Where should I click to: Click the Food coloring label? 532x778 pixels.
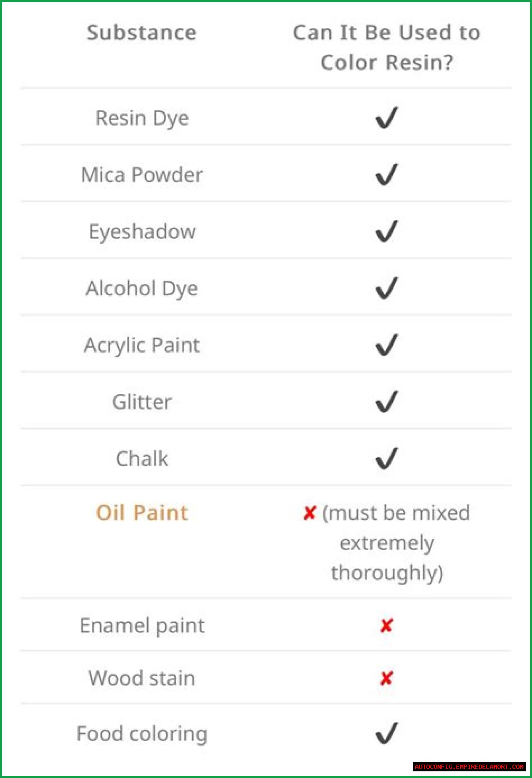coord(142,734)
